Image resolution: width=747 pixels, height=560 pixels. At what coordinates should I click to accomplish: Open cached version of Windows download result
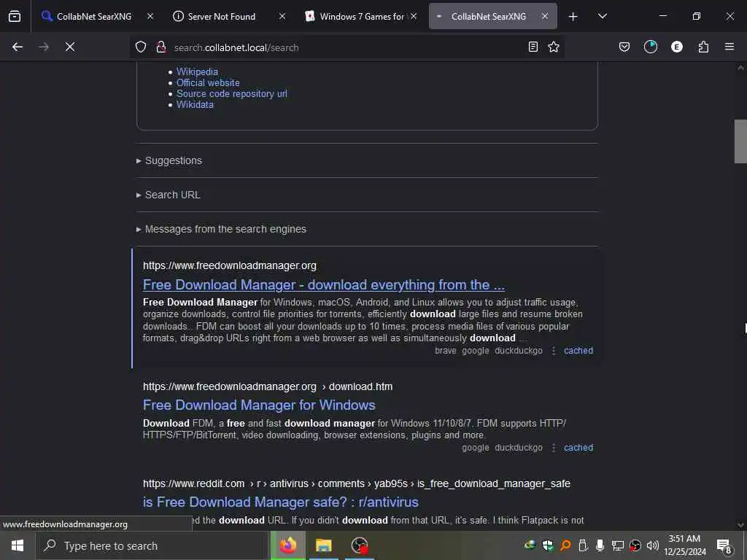pyautogui.click(x=578, y=448)
